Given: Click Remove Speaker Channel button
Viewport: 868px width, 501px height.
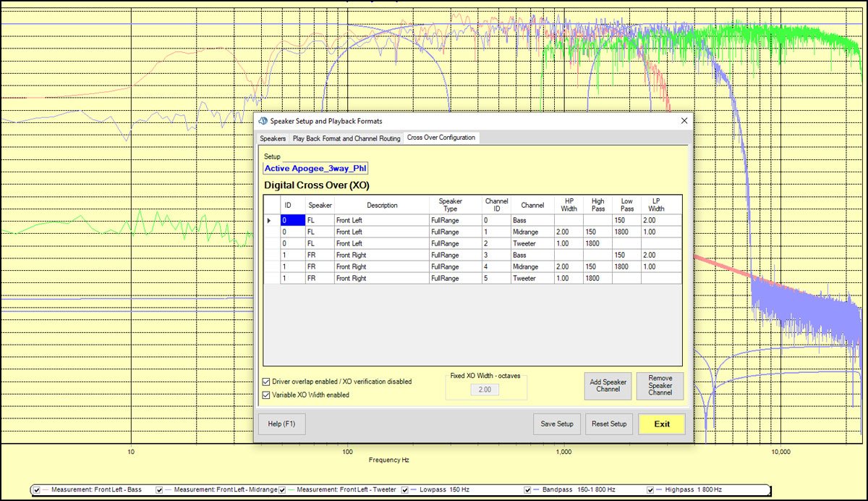Looking at the screenshot, I should tap(660, 386).
